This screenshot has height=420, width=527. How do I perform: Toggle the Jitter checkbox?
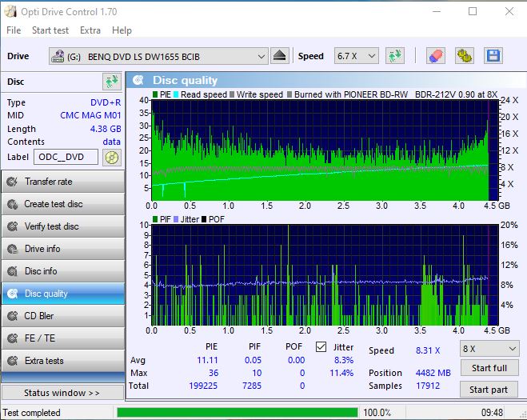(321, 347)
